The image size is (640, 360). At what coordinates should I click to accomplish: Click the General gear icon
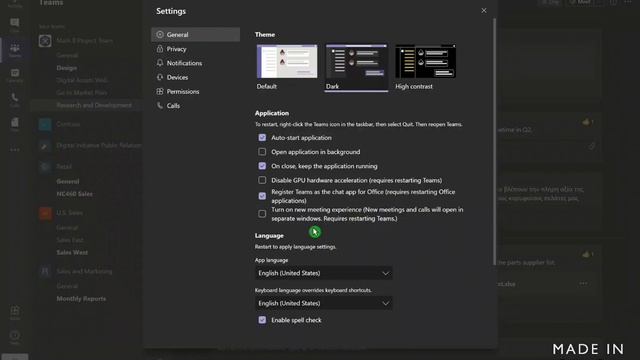click(x=160, y=35)
